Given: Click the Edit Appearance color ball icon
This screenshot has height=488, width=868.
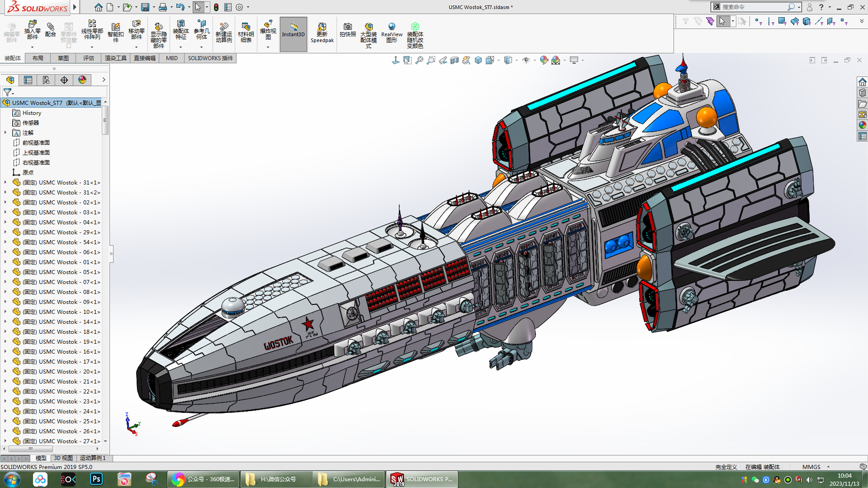Looking at the screenshot, I should click(x=544, y=60).
